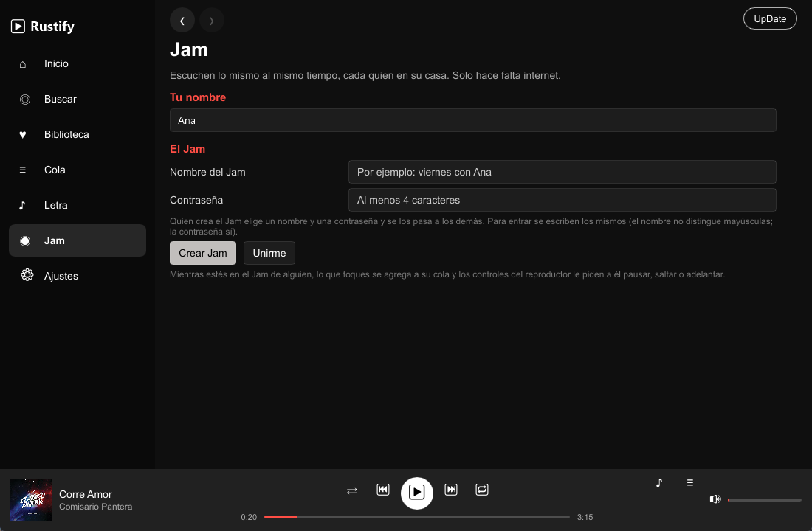812x531 pixels.
Task: Focus the Nombre del Jam input field
Action: pos(562,172)
